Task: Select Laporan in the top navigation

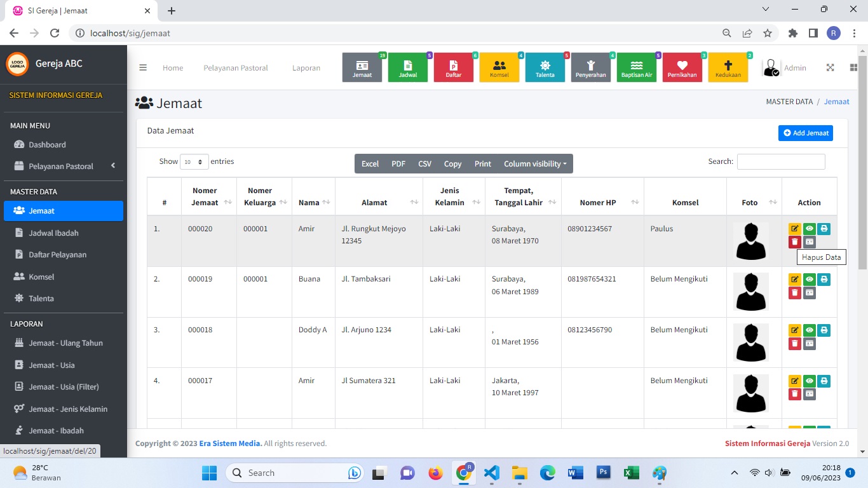Action: (x=306, y=68)
